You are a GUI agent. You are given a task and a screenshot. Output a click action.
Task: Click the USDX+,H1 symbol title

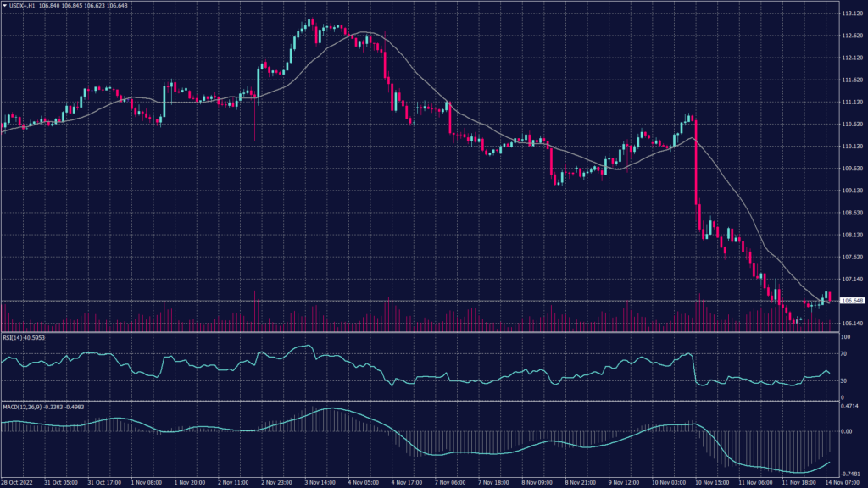click(22, 5)
